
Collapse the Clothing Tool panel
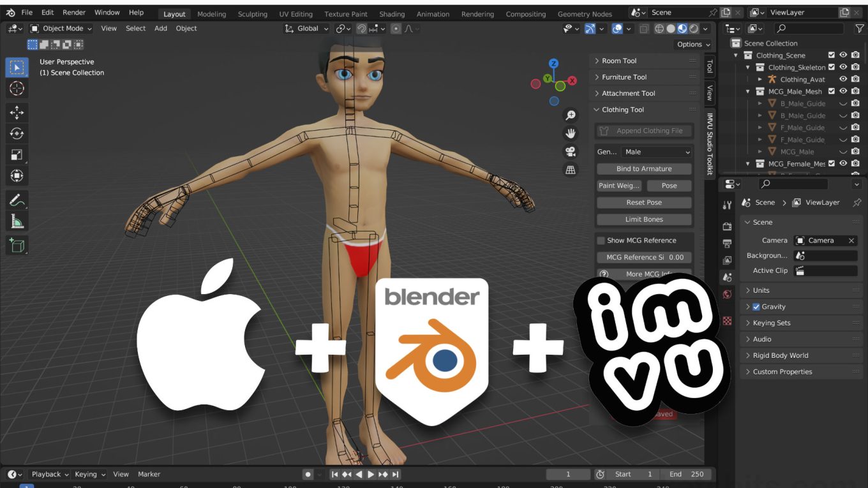pos(645,110)
